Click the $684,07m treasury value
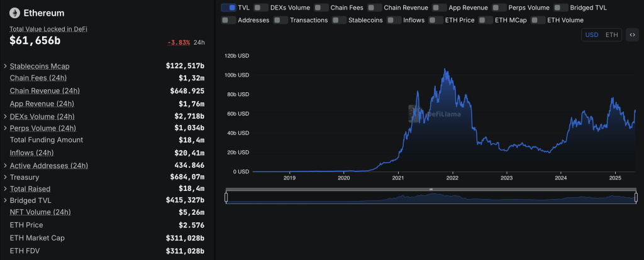This screenshot has width=644, height=260. pyautogui.click(x=187, y=177)
